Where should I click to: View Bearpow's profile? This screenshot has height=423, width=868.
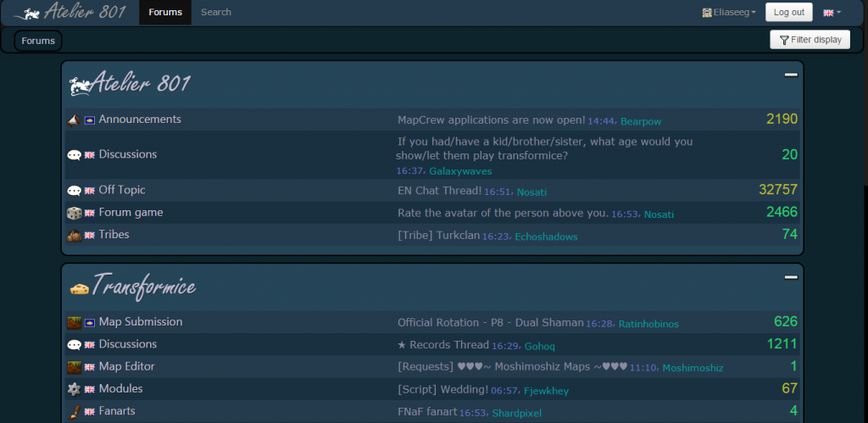(641, 122)
